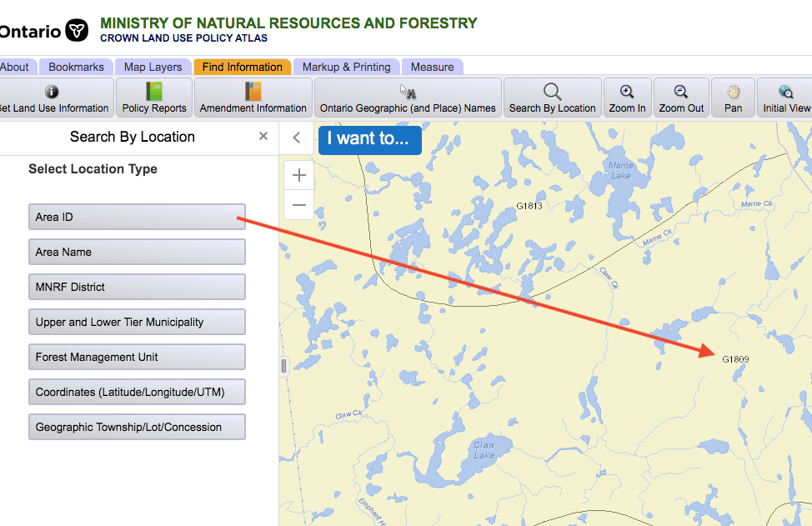Click the map plus zoom button

[298, 175]
